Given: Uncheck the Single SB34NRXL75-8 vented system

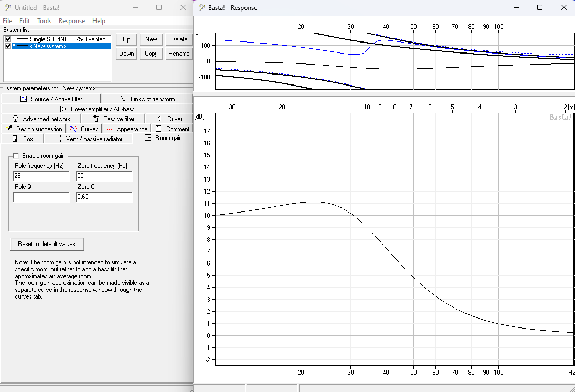Looking at the screenshot, I should (x=8, y=39).
